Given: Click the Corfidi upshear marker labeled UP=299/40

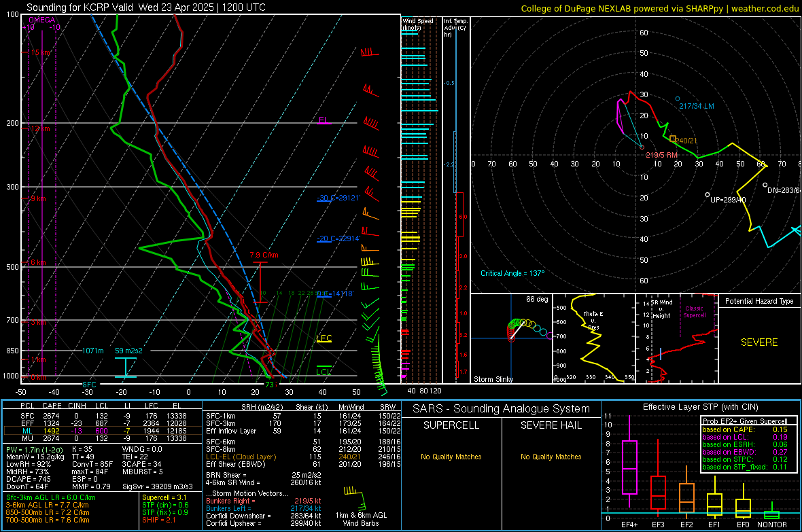Looking at the screenshot, I should point(708,195).
